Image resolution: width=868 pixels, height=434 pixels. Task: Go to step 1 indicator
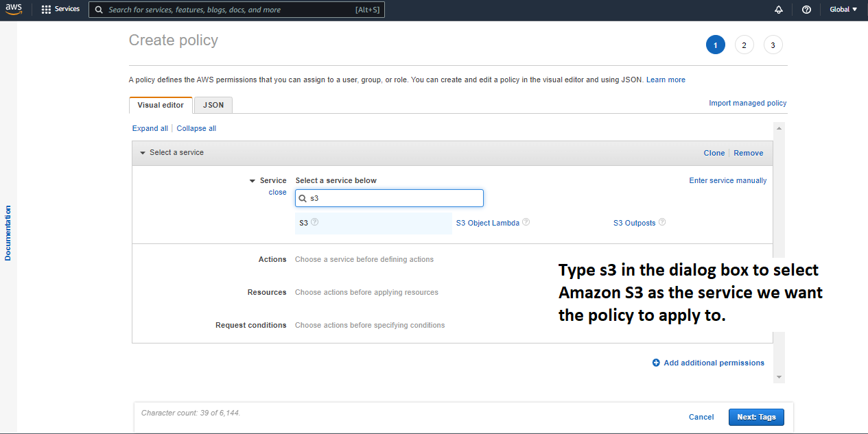715,45
